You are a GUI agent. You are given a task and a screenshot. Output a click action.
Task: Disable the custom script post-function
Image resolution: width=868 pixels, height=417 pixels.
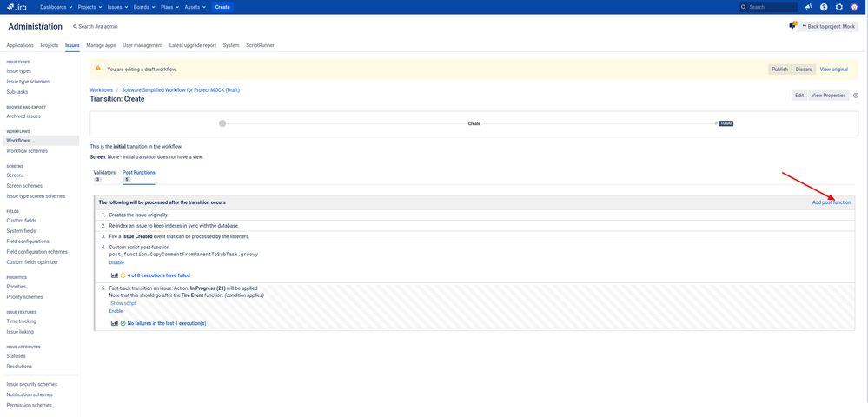tap(116, 262)
